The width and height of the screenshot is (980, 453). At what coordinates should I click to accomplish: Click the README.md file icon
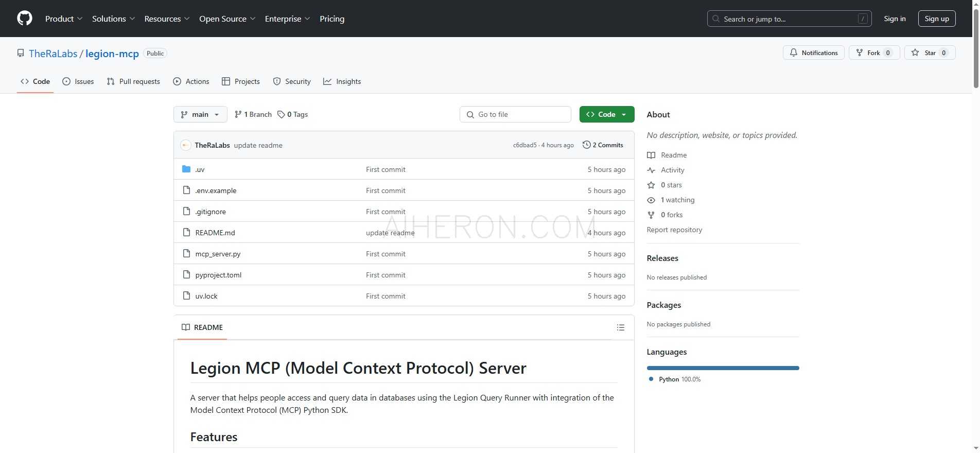click(186, 232)
